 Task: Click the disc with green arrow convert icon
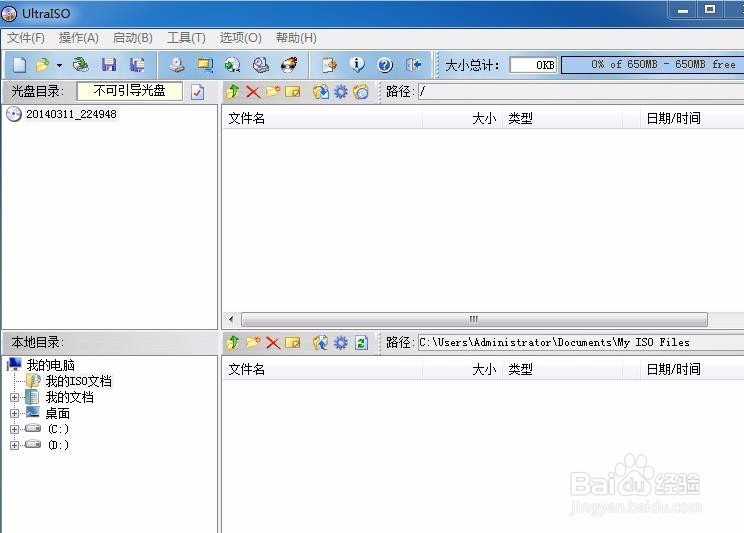click(232, 65)
